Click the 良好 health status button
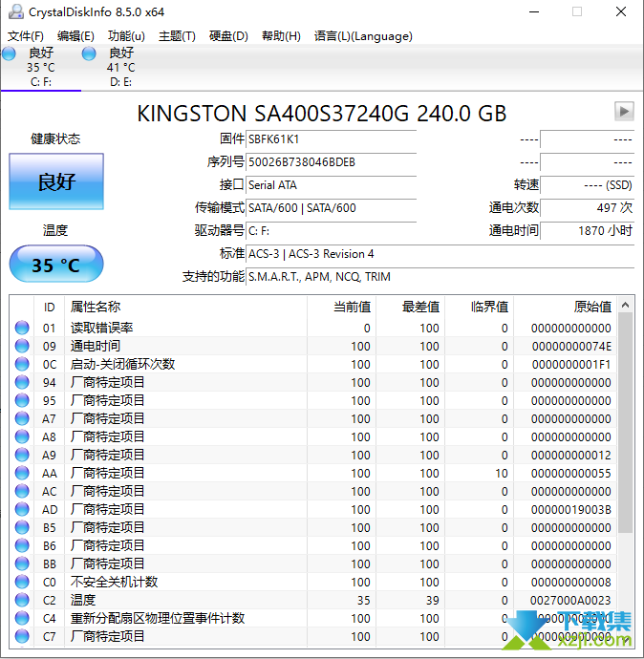644x659 pixels. click(x=56, y=181)
